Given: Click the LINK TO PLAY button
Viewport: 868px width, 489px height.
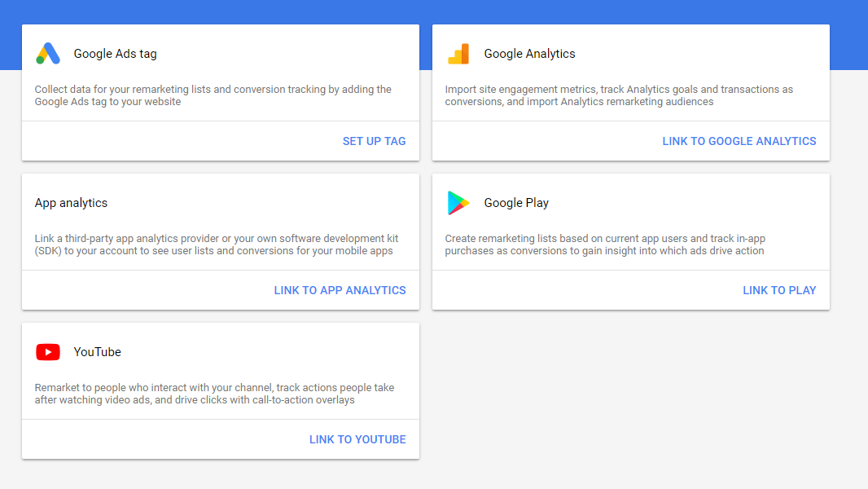Looking at the screenshot, I should 778,290.
